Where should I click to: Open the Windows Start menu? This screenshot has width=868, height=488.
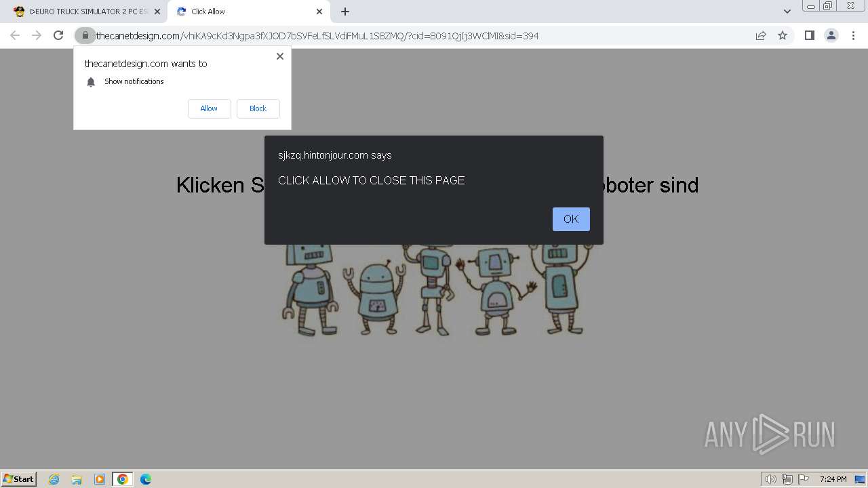(x=19, y=479)
